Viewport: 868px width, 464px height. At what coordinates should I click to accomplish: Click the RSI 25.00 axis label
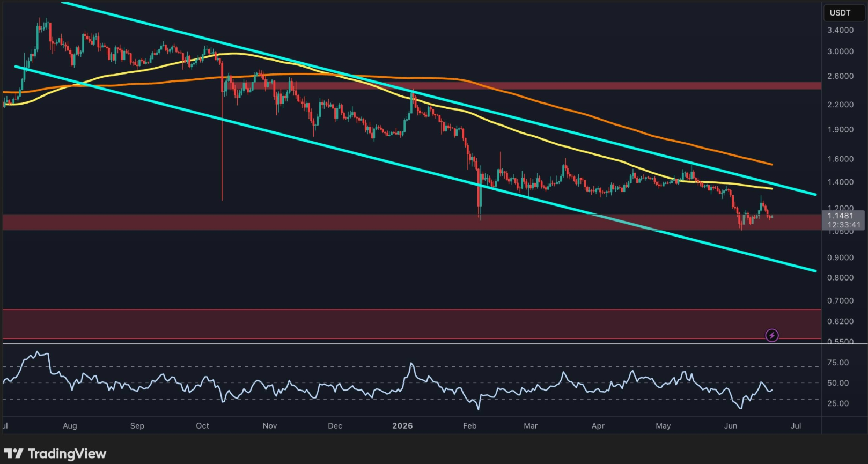pyautogui.click(x=838, y=404)
